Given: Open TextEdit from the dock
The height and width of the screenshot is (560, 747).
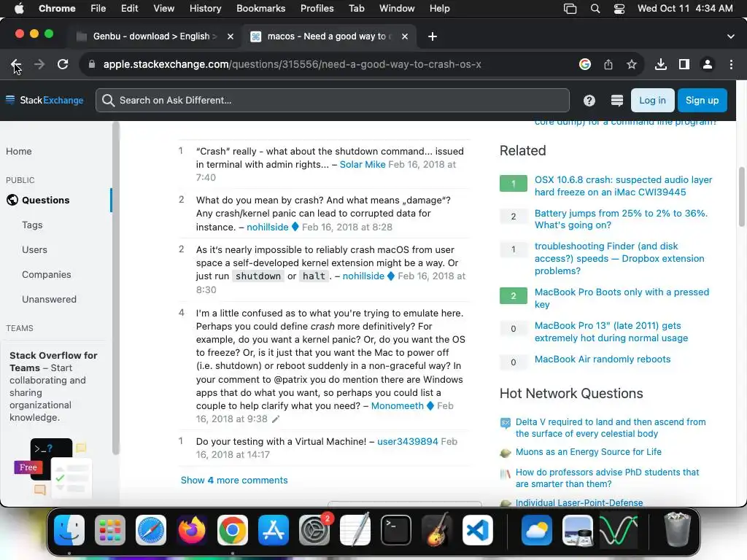Looking at the screenshot, I should click(x=355, y=530).
